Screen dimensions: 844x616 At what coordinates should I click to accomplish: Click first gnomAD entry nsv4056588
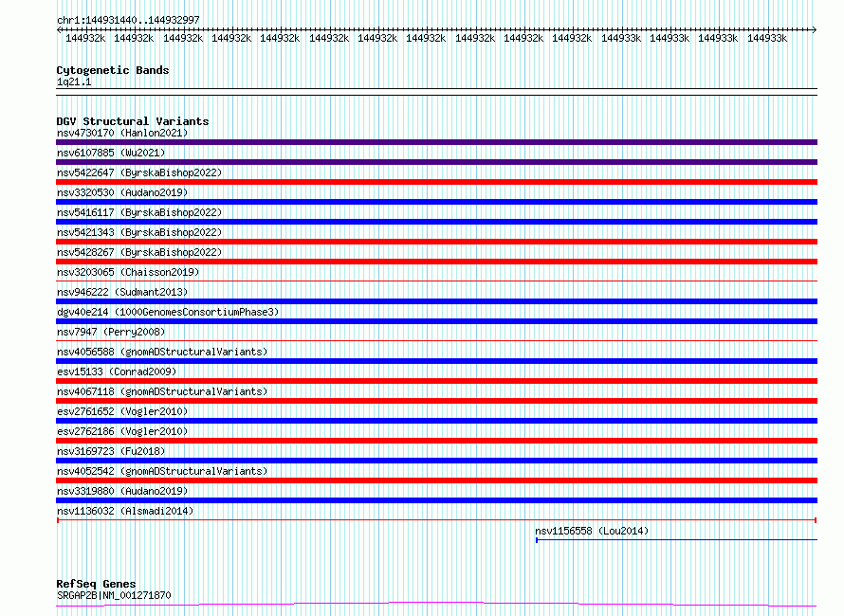162,352
